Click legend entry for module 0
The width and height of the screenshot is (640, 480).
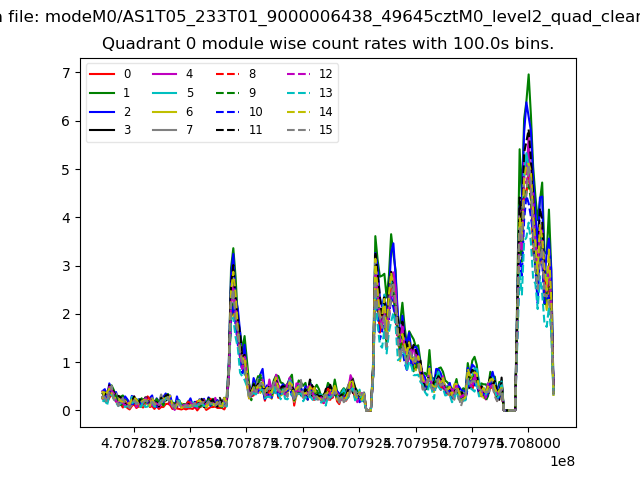point(110,74)
